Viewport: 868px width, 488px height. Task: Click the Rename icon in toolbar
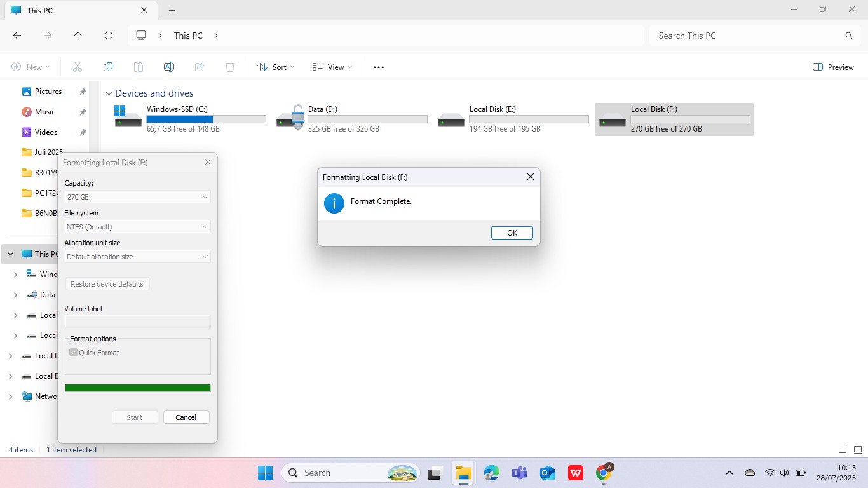coord(169,67)
